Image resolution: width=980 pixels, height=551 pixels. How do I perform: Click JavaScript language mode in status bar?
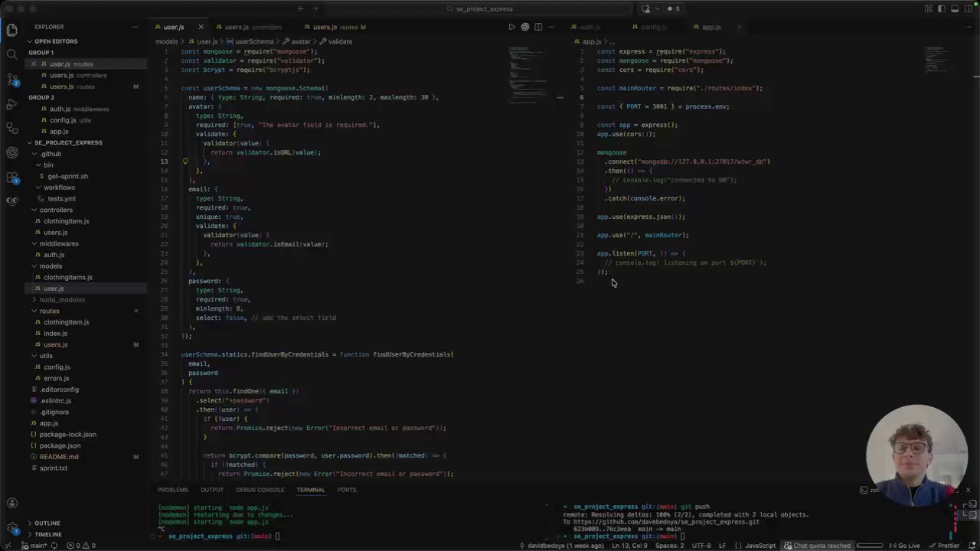coord(760,546)
